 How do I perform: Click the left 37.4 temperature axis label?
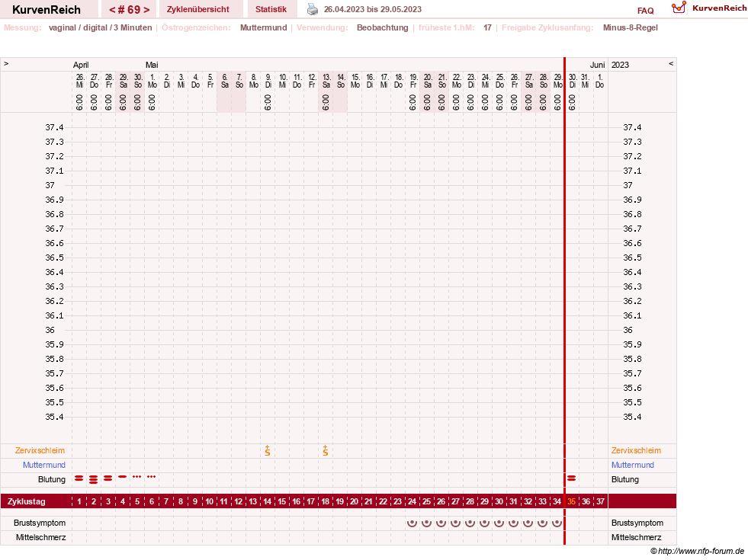(54, 127)
